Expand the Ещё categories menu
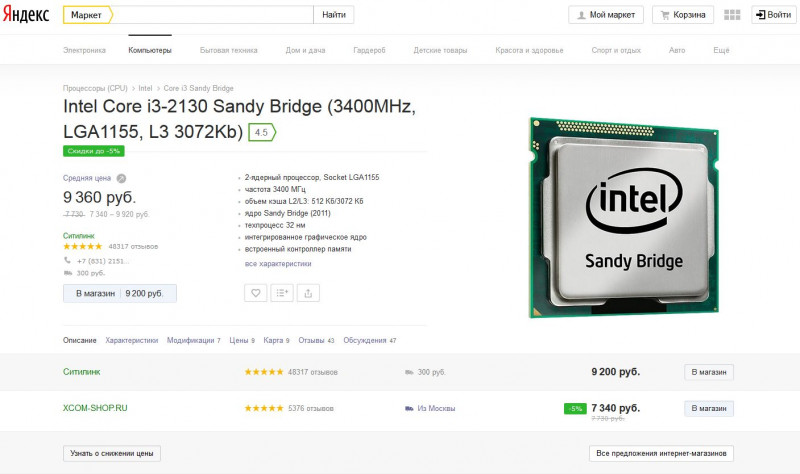Viewport: 800px width, 474px height. (721, 50)
